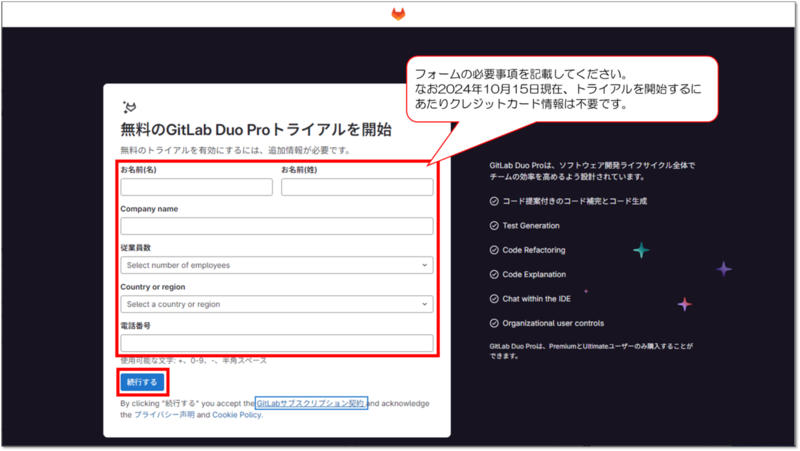Click the Code Explanation feature text
Screen dimensions: 800x451
click(534, 274)
